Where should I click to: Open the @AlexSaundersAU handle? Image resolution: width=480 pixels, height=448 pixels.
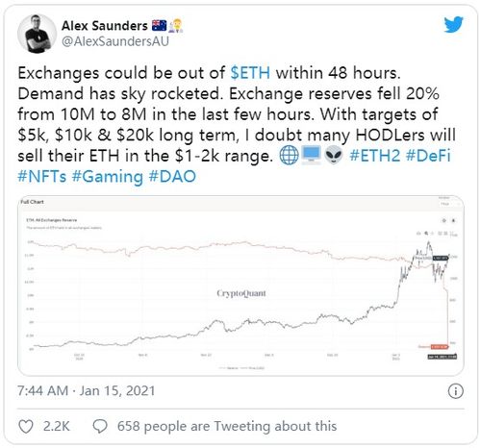click(114, 41)
